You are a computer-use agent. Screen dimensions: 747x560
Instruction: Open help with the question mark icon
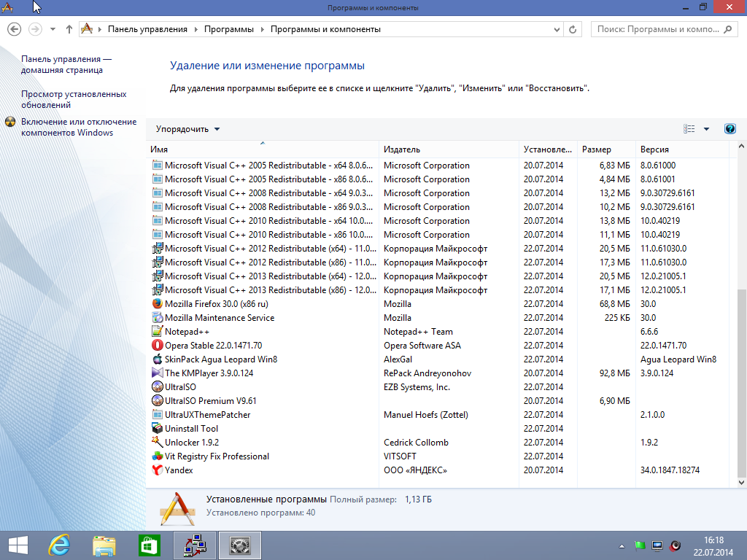729,128
